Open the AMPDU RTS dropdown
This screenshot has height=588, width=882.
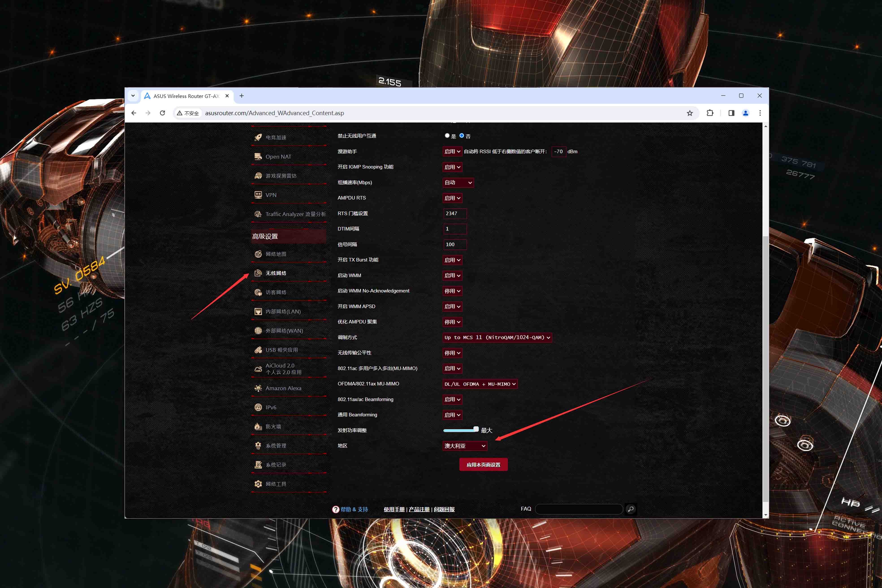pyautogui.click(x=452, y=198)
